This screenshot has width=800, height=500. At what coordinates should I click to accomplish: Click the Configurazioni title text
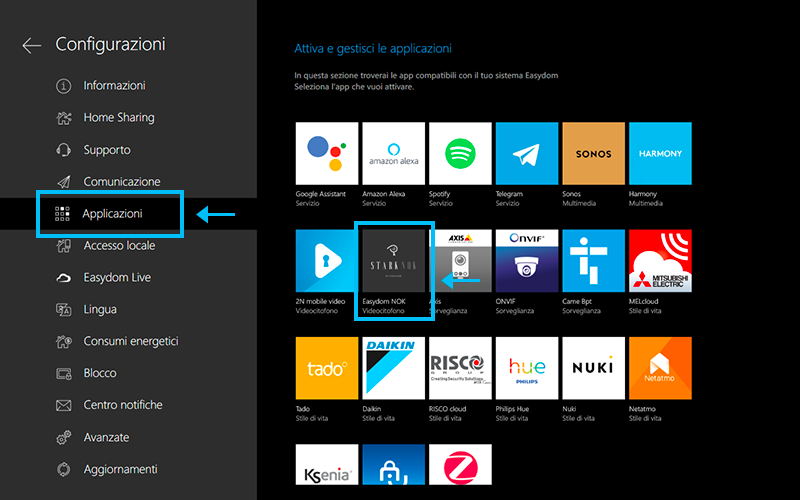pyautogui.click(x=110, y=44)
